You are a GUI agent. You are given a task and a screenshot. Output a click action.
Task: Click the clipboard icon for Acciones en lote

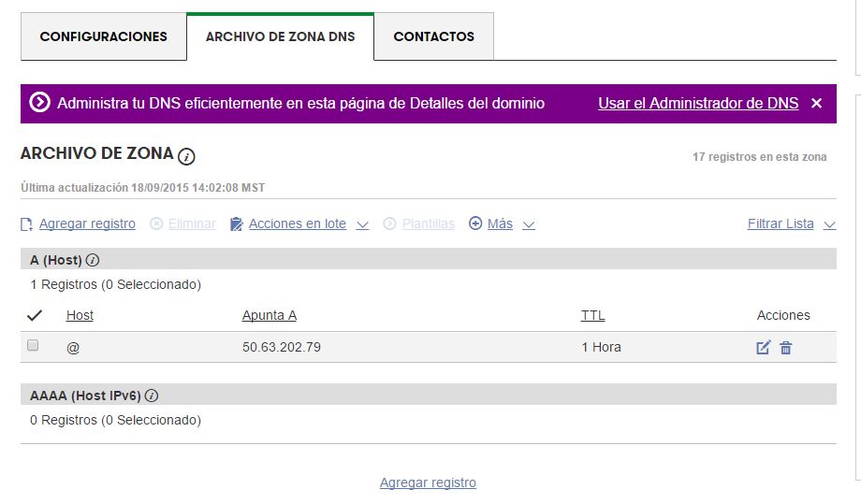pos(236,224)
